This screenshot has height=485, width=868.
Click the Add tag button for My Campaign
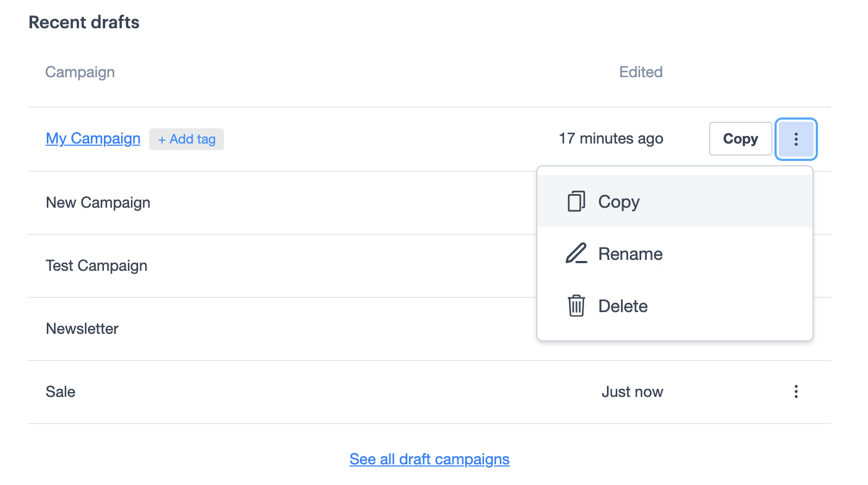187,139
